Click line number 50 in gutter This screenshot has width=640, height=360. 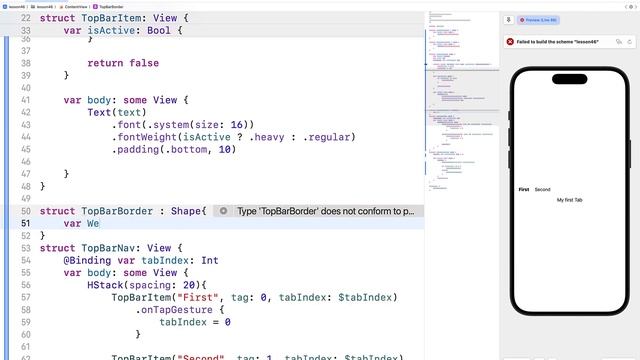click(x=26, y=211)
